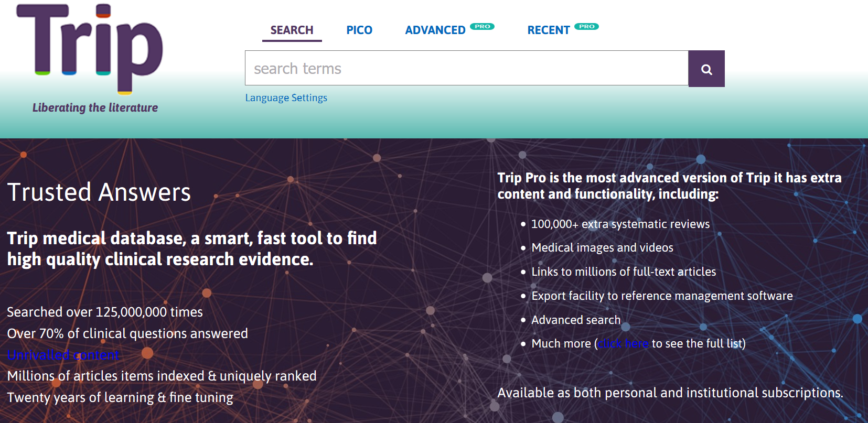Select the SEARCH tab
868x423 pixels.
292,30
